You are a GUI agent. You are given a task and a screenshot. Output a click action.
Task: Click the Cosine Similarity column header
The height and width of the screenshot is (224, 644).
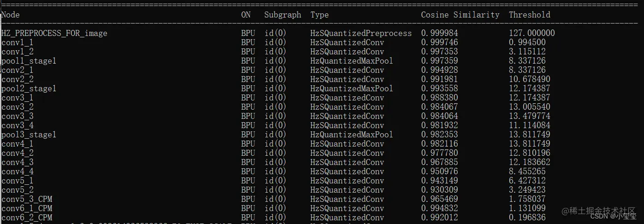[x=460, y=15]
